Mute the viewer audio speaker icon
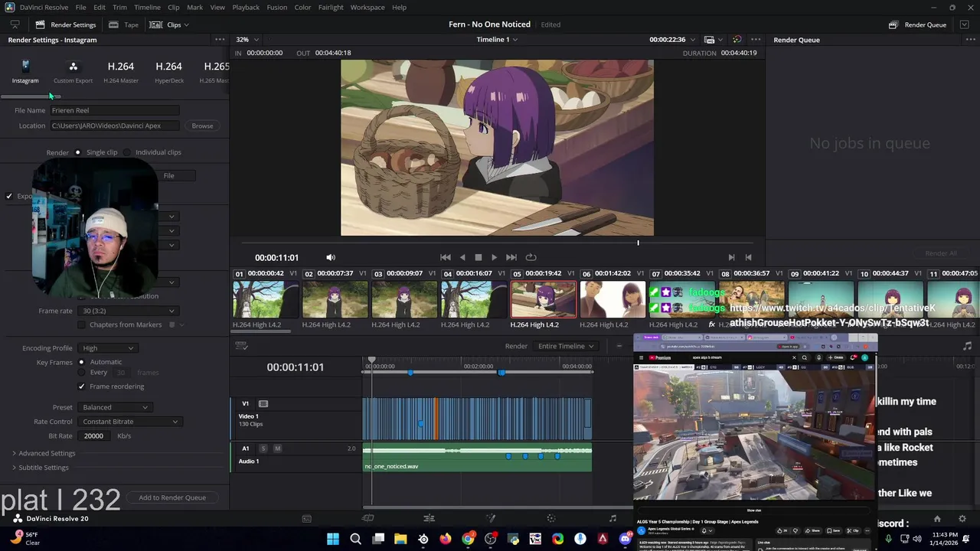The width and height of the screenshot is (980, 551). (330, 257)
